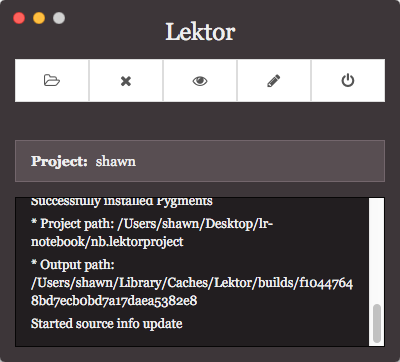The image size is (400, 362).
Task: Click the '* Output path:' log line
Action: [73, 265]
